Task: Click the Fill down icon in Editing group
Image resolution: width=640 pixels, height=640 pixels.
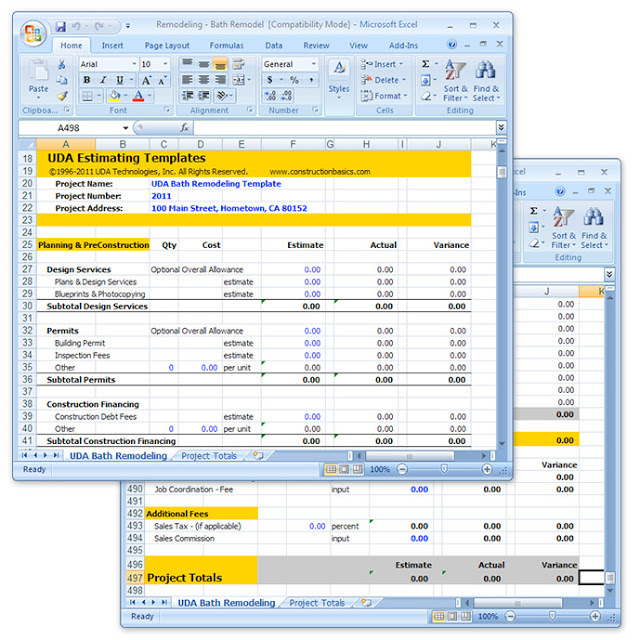Action: [x=426, y=80]
